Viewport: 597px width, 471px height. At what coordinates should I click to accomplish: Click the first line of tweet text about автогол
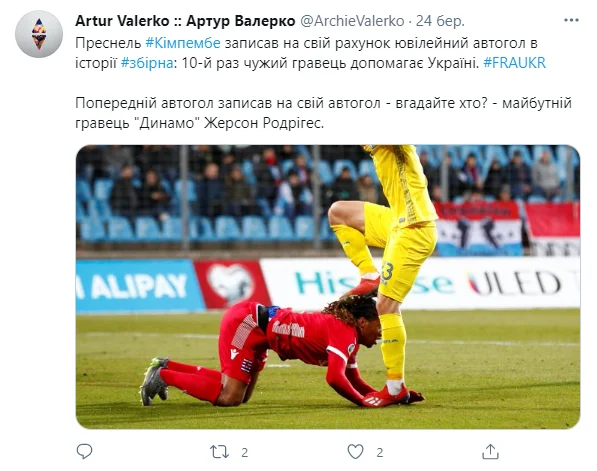click(306, 43)
